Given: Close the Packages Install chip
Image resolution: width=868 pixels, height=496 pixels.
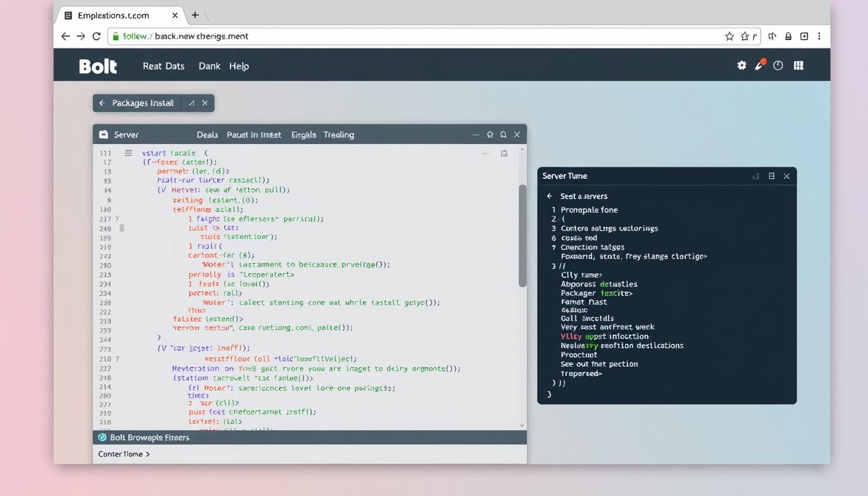Looking at the screenshot, I should point(205,103).
